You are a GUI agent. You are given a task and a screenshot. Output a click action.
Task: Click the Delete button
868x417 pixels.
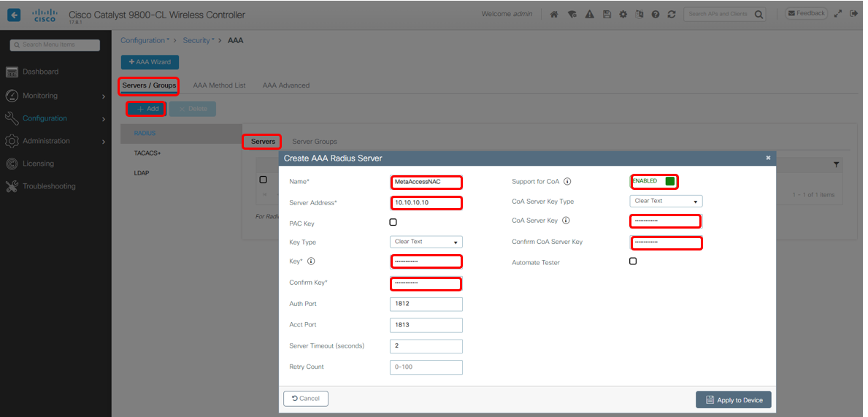(x=193, y=109)
